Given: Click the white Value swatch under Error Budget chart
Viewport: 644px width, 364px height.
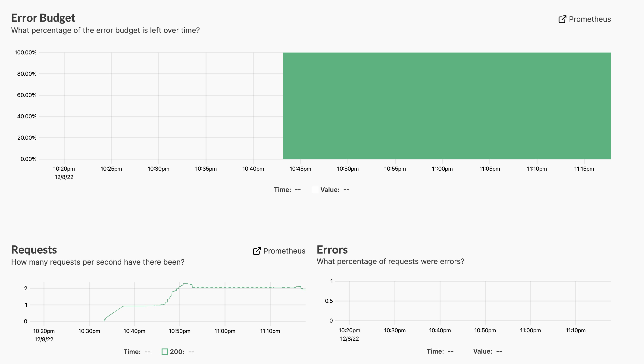Looking at the screenshot, I should [x=315, y=190].
